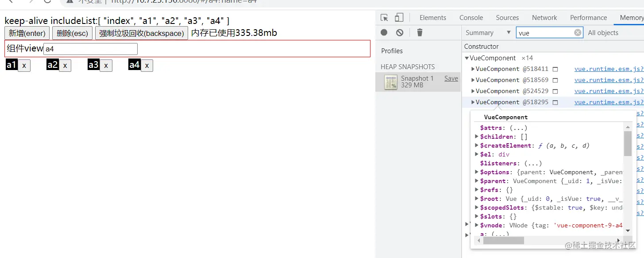
Task: Expand the $children property
Action: (x=477, y=137)
